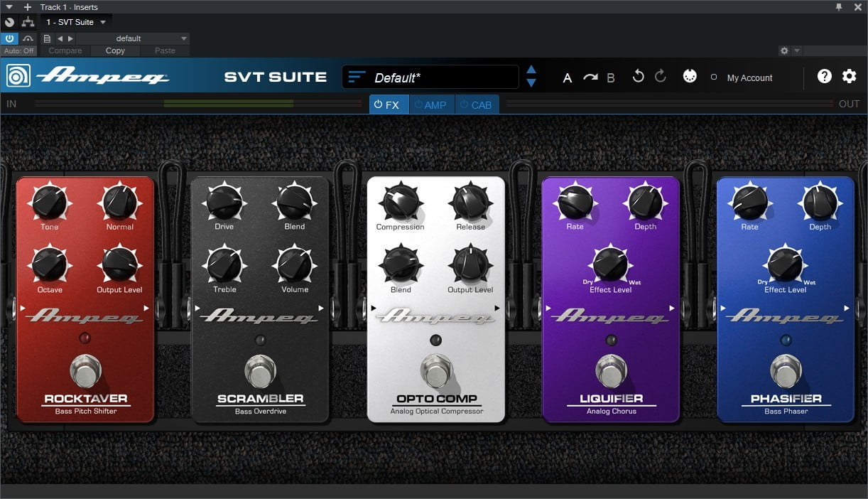Open the dropdown arrow beside 1 - SVT Suite

click(103, 23)
